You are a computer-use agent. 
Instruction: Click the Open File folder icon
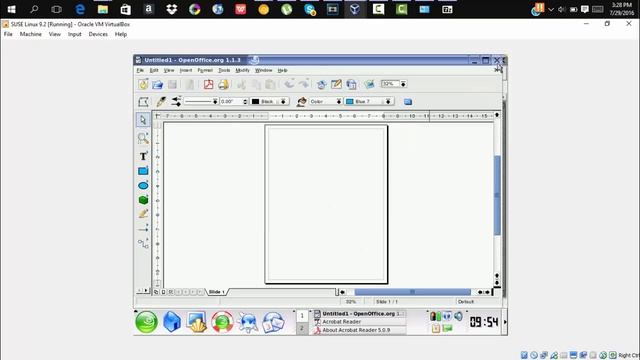click(158, 84)
